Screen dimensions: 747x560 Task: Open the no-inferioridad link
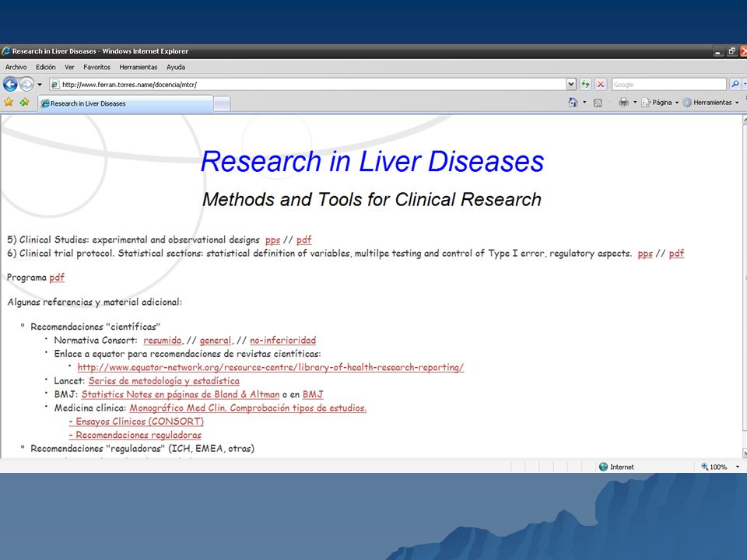[283, 340]
